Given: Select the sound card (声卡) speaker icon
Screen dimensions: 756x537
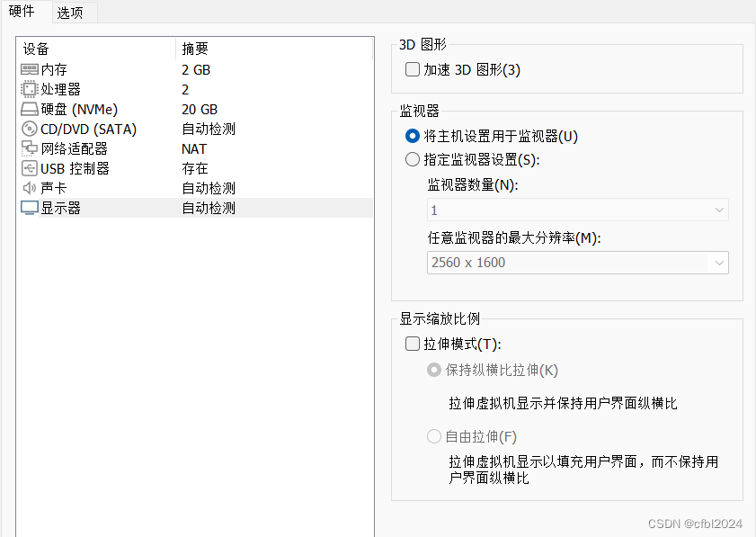Looking at the screenshot, I should [30, 188].
